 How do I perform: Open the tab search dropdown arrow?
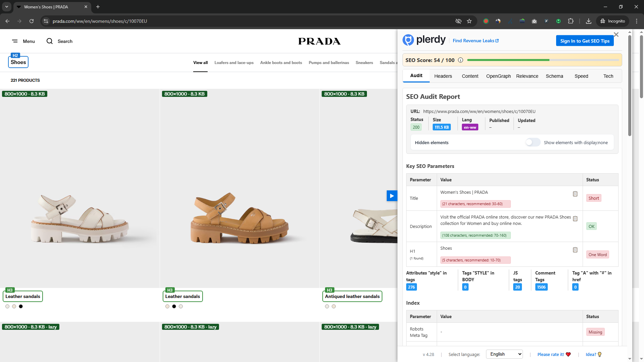6,7
